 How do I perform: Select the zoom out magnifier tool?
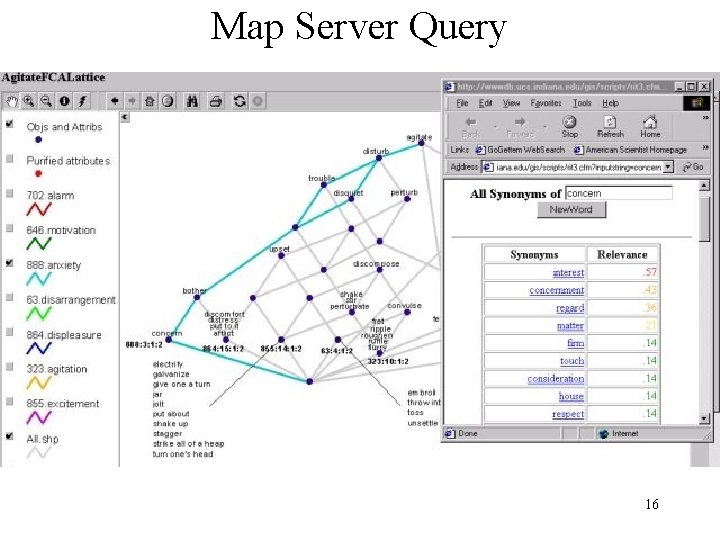coord(46,101)
